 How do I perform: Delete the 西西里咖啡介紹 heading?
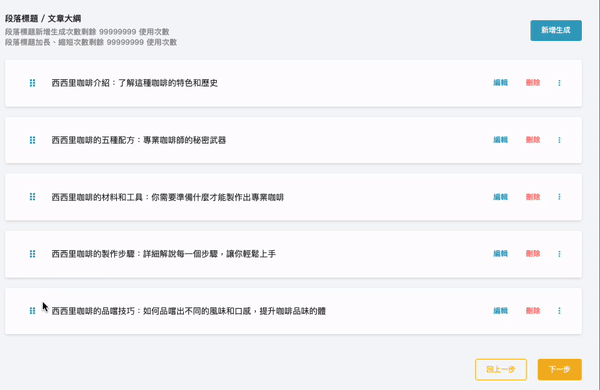point(533,83)
